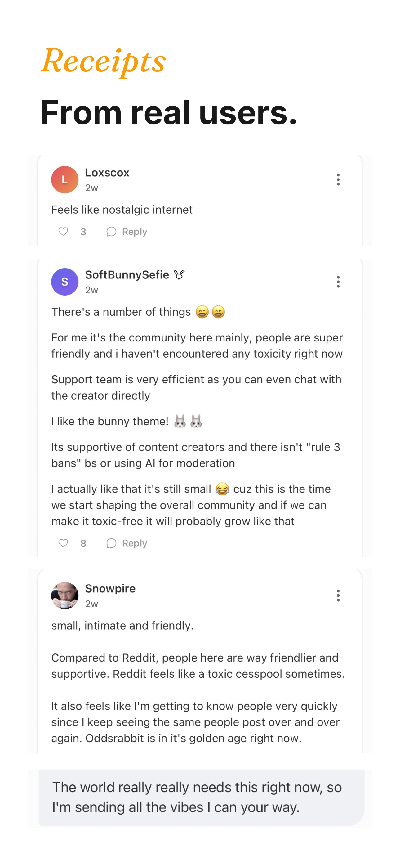Screen dimensions: 400x868
Task: Open the Loxscox username
Action: pos(107,173)
